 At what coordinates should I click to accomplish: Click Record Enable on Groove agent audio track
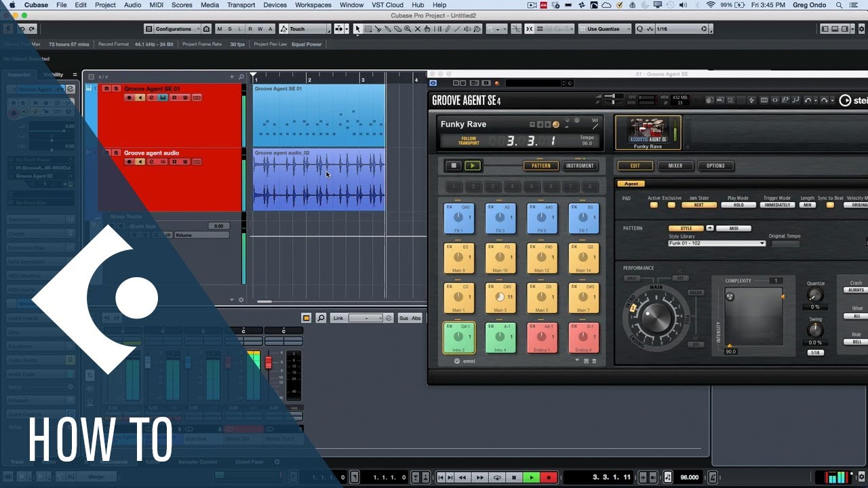130,162
